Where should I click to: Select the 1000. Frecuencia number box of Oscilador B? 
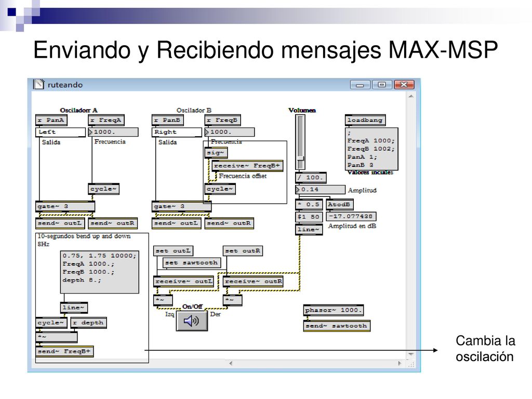230,132
